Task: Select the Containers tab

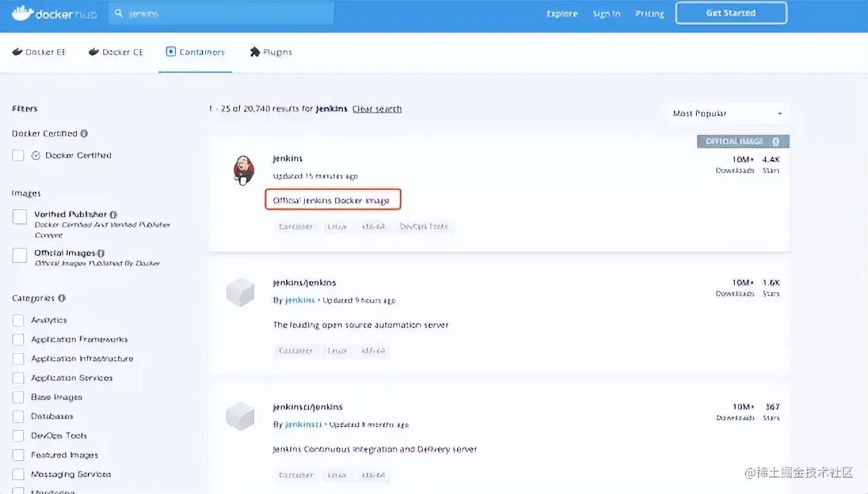Action: 195,52
